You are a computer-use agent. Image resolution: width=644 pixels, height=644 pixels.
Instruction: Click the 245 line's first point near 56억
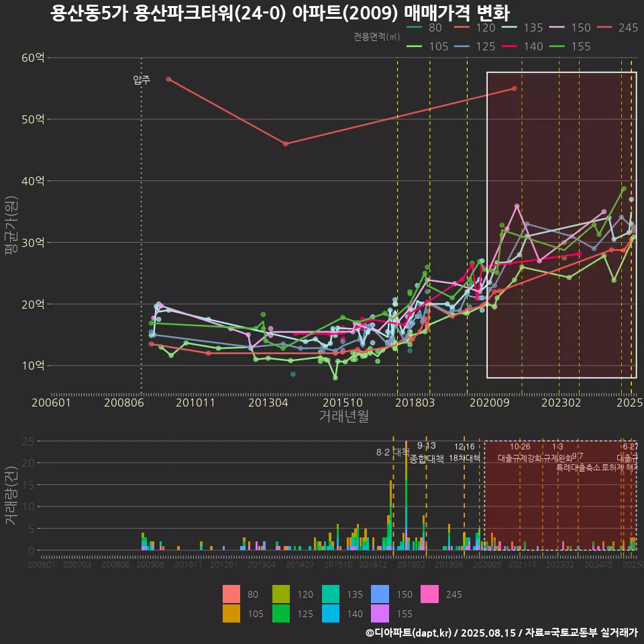(169, 79)
